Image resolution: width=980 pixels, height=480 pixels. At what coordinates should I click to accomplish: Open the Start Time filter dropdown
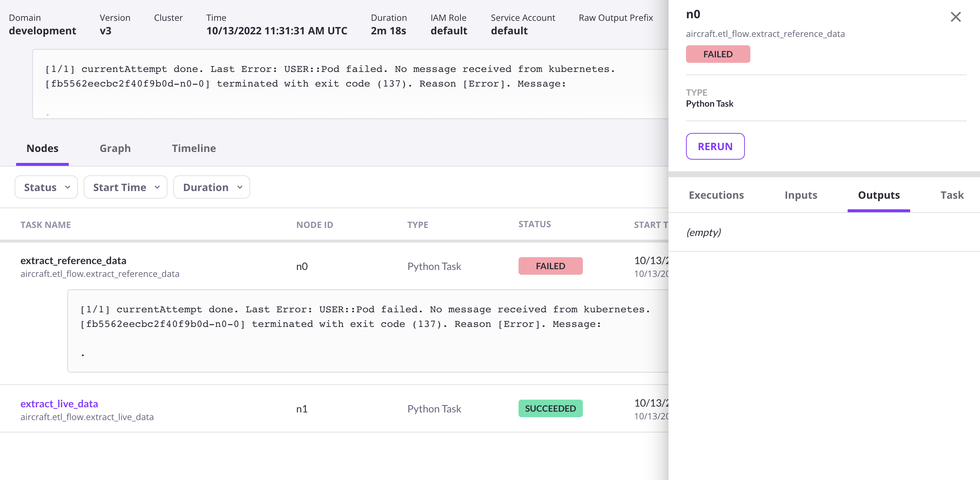click(125, 187)
